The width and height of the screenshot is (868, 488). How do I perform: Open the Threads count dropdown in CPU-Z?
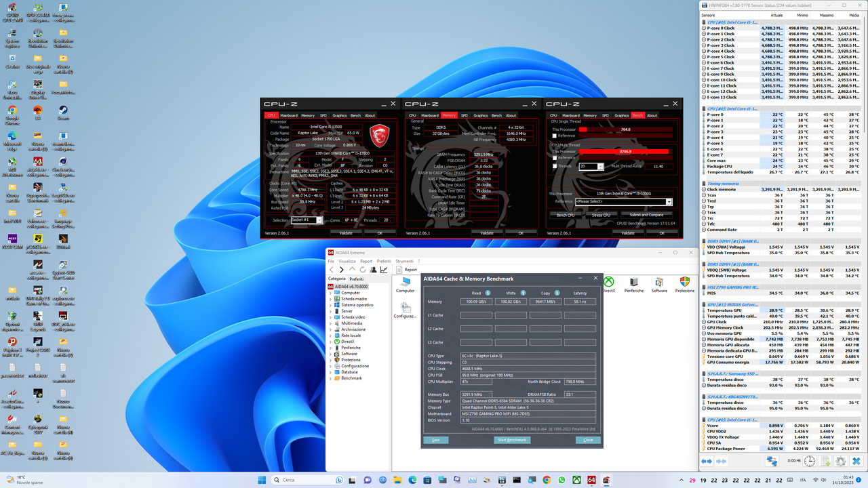[x=601, y=166]
